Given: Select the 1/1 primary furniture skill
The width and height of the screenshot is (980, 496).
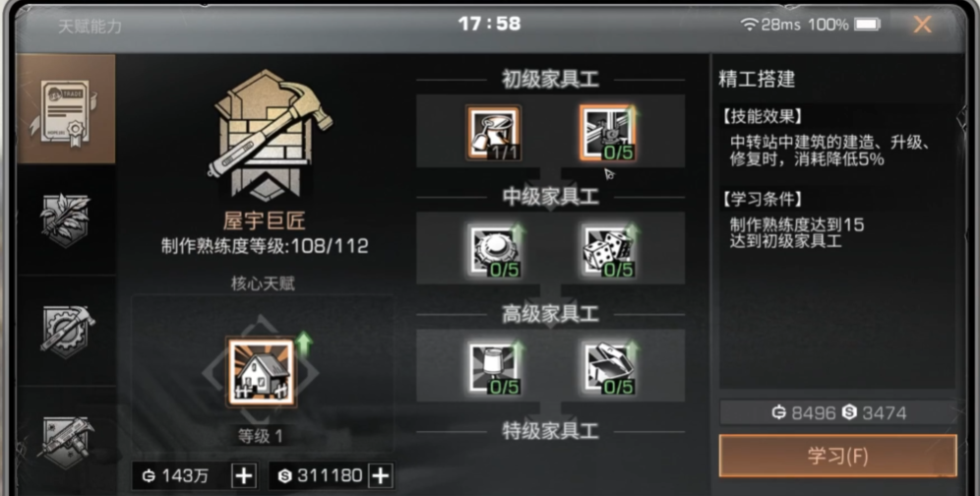Looking at the screenshot, I should (x=494, y=132).
